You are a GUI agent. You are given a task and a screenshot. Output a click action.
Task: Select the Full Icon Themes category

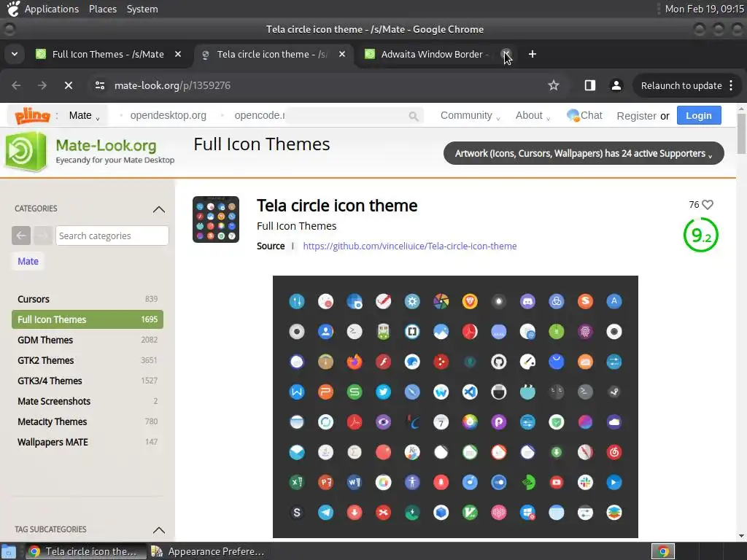point(88,319)
